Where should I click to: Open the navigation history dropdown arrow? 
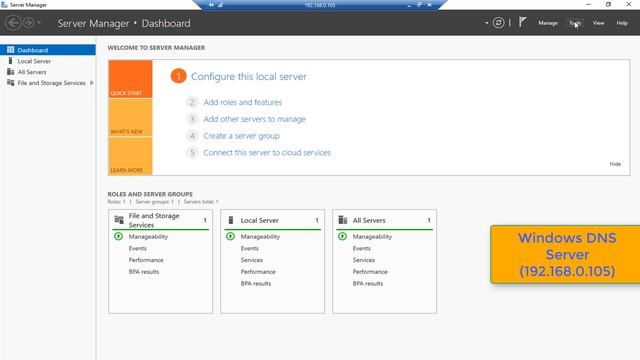click(x=39, y=23)
